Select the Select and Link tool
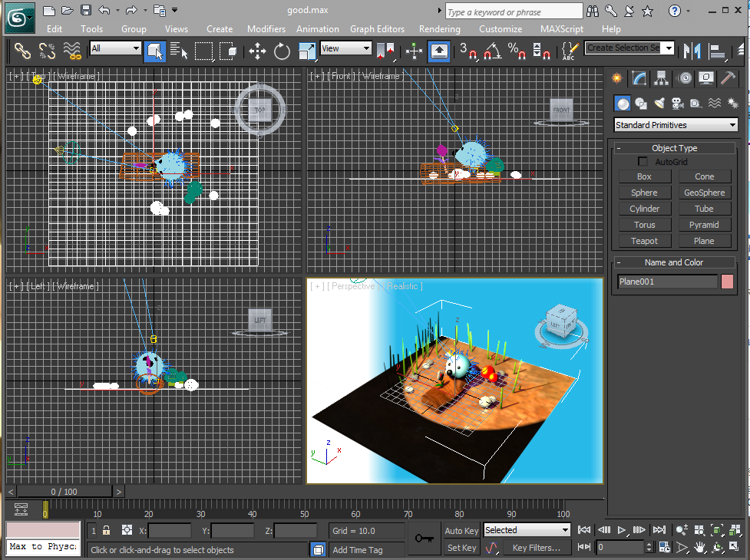This screenshot has height=560, width=750. coord(22,50)
